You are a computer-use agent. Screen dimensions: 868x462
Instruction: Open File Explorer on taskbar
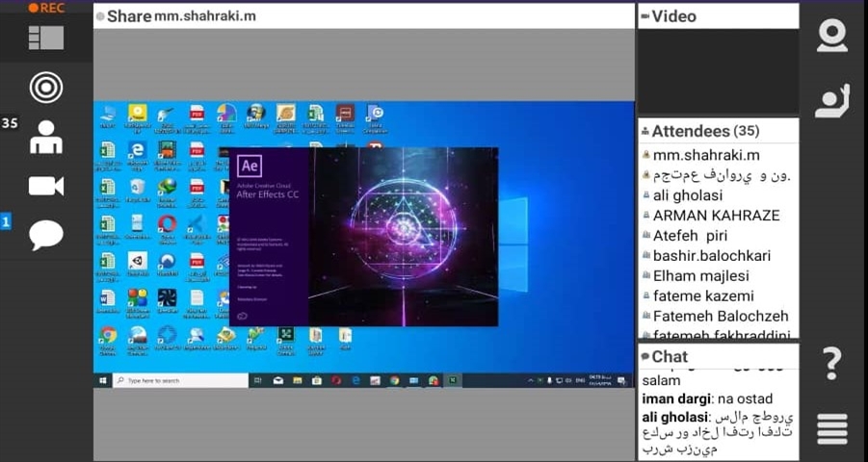tap(298, 380)
